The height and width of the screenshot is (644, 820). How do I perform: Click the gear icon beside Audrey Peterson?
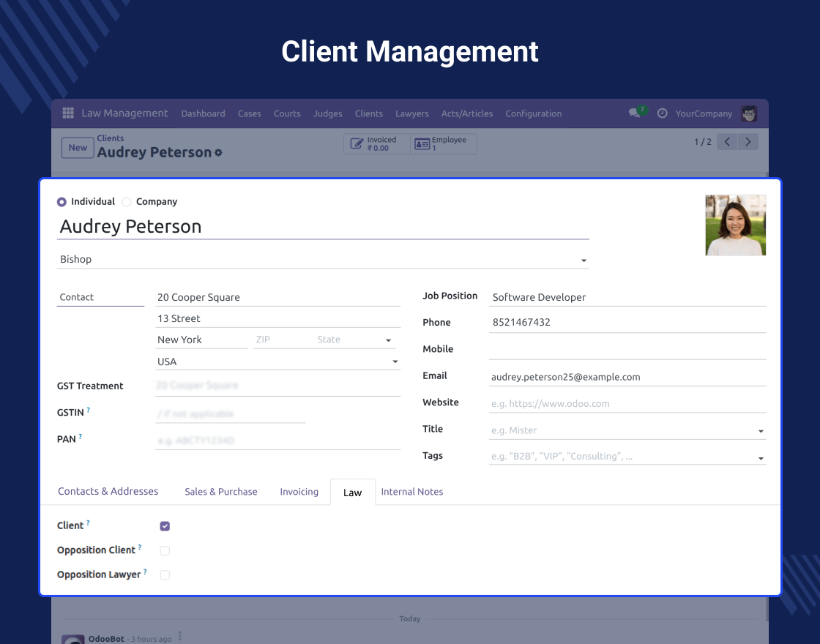(219, 153)
